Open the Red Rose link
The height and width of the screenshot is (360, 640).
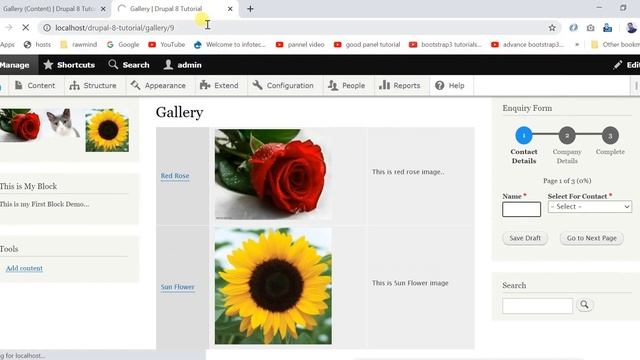coord(175,176)
